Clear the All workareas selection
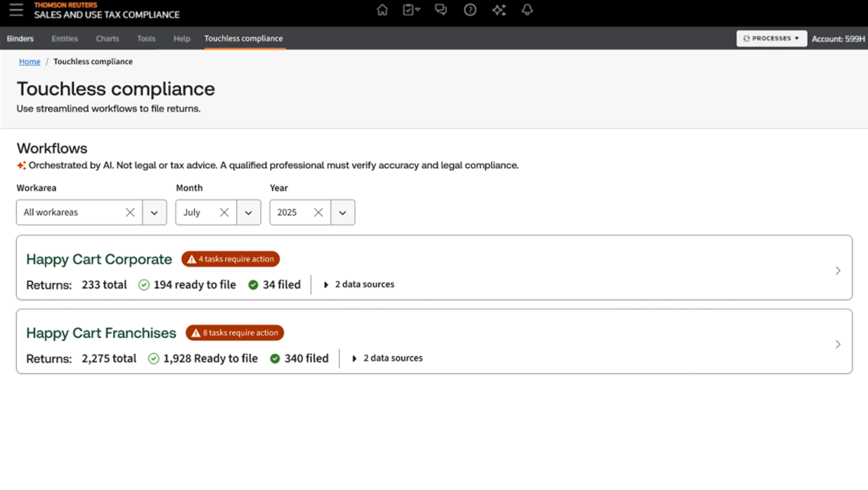Screen dimensions: 868x490 pyautogui.click(x=130, y=212)
